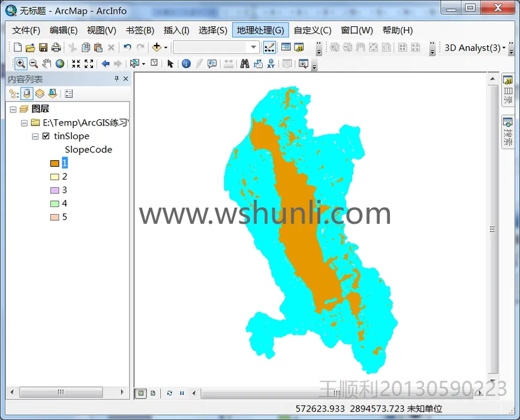Go back to previous extent arrow
The height and width of the screenshot is (420, 520).
pos(106,64)
